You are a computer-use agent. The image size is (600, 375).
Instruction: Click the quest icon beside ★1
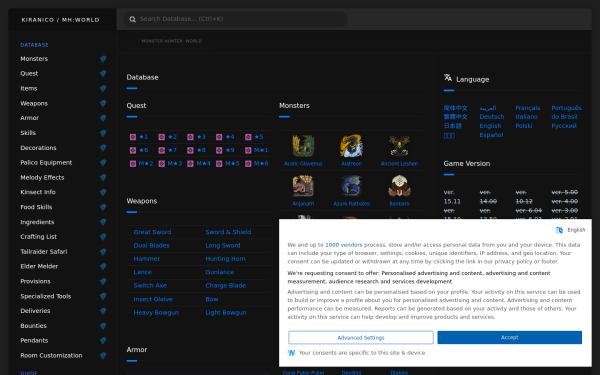133,137
